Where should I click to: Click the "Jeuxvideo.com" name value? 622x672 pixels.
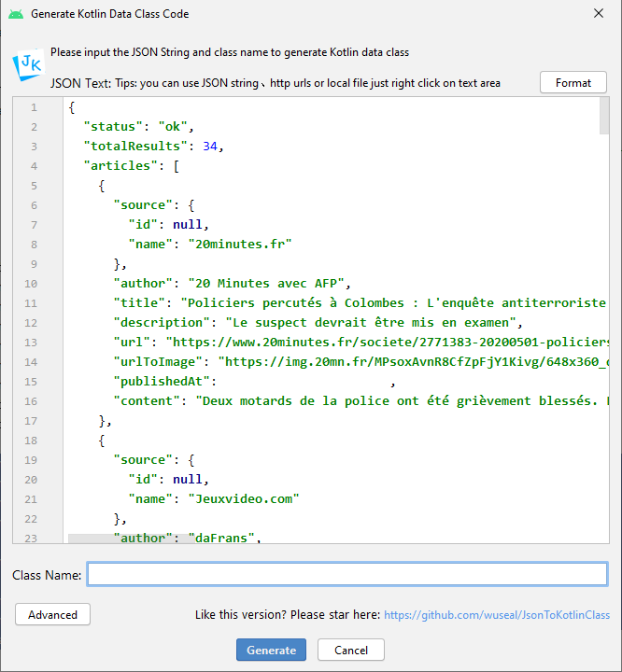tap(244, 498)
